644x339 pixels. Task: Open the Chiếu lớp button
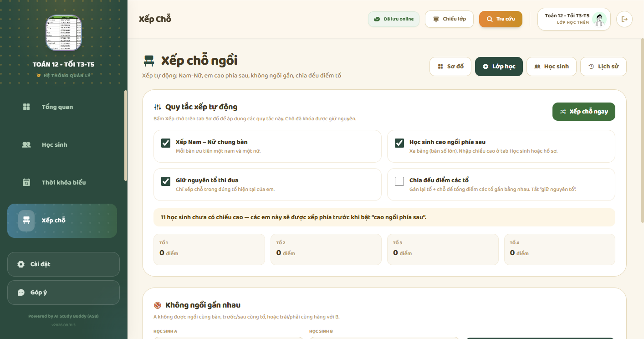point(449,19)
